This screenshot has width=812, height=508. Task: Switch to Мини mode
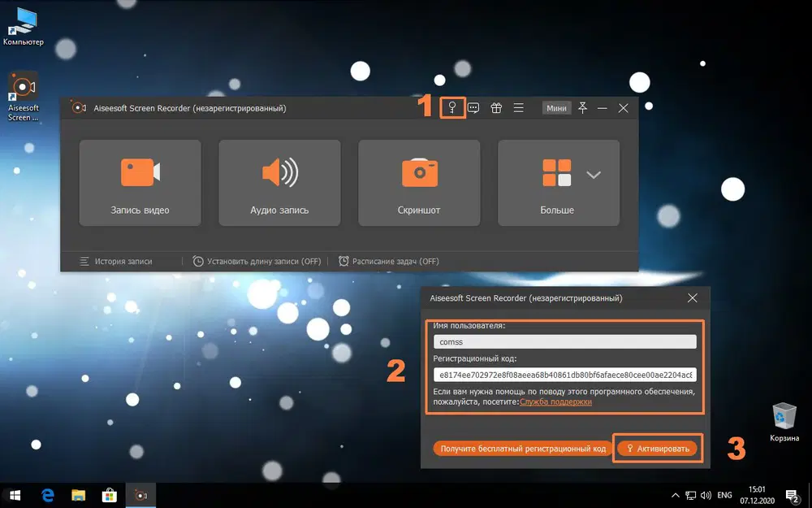pos(556,106)
